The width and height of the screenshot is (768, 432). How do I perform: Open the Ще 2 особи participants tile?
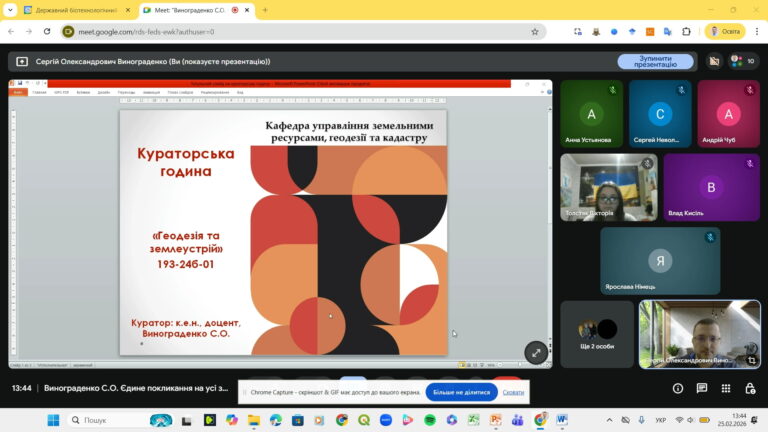pyautogui.click(x=597, y=334)
